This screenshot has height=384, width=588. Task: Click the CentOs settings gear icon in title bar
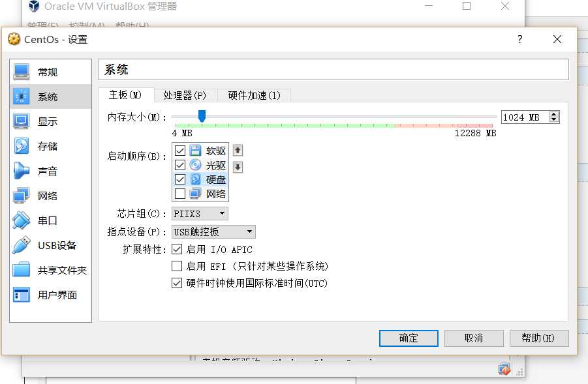[14, 38]
